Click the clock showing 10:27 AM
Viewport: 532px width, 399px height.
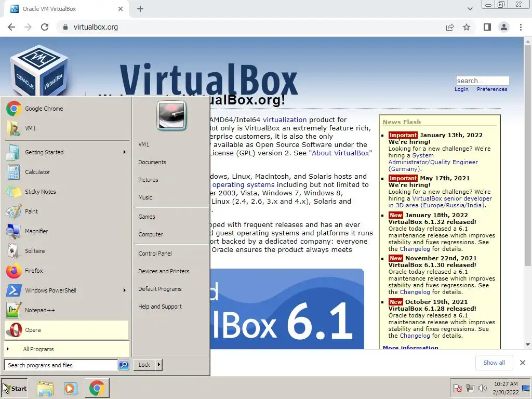click(506, 388)
